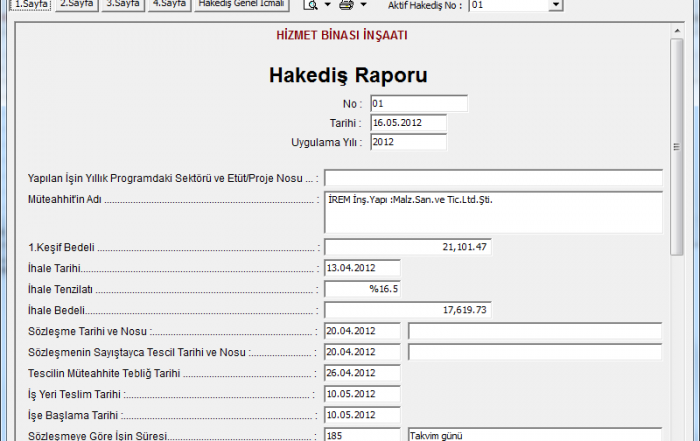The image size is (700, 441).
Task: Select the Uygulama Yılı field
Action: point(407,142)
